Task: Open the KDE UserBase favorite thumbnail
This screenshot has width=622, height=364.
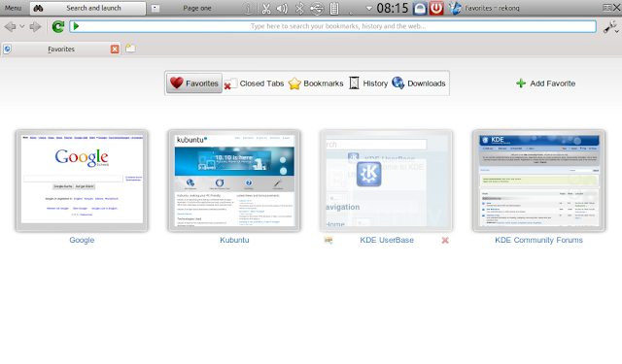Action: [387, 181]
